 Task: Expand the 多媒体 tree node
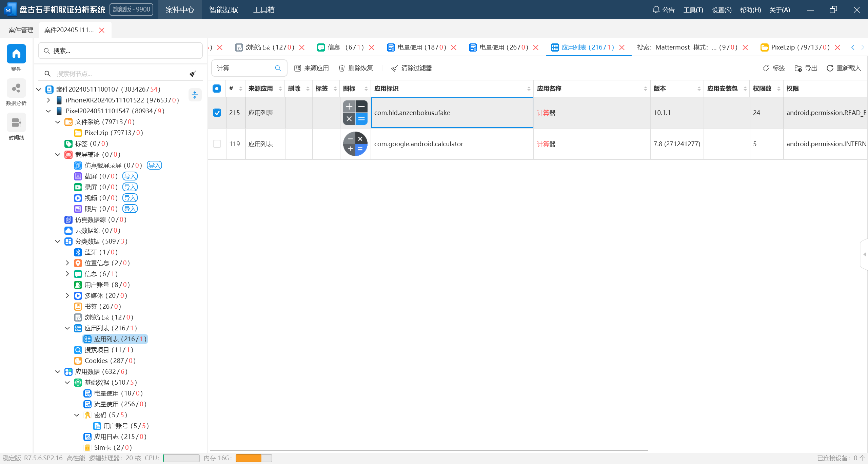click(x=67, y=296)
